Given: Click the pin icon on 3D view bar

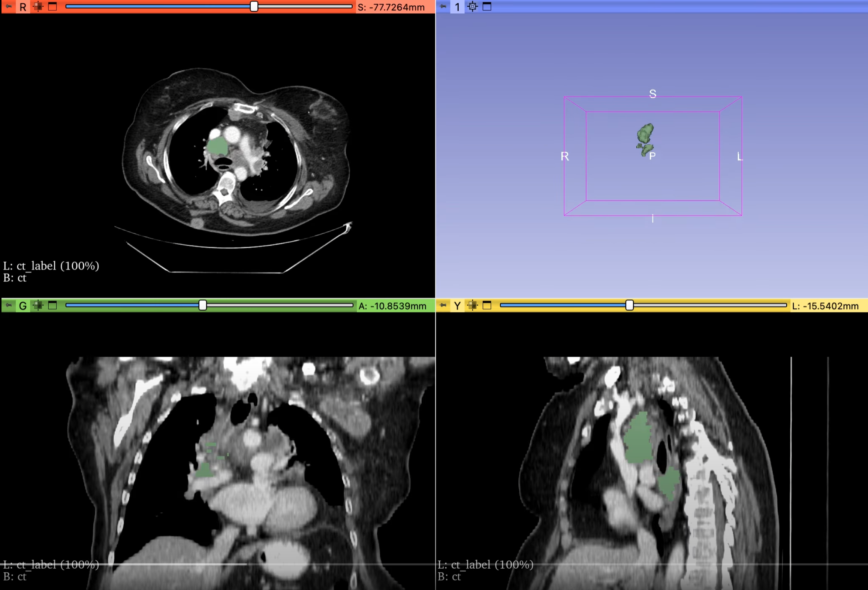Looking at the screenshot, I should (x=443, y=6).
